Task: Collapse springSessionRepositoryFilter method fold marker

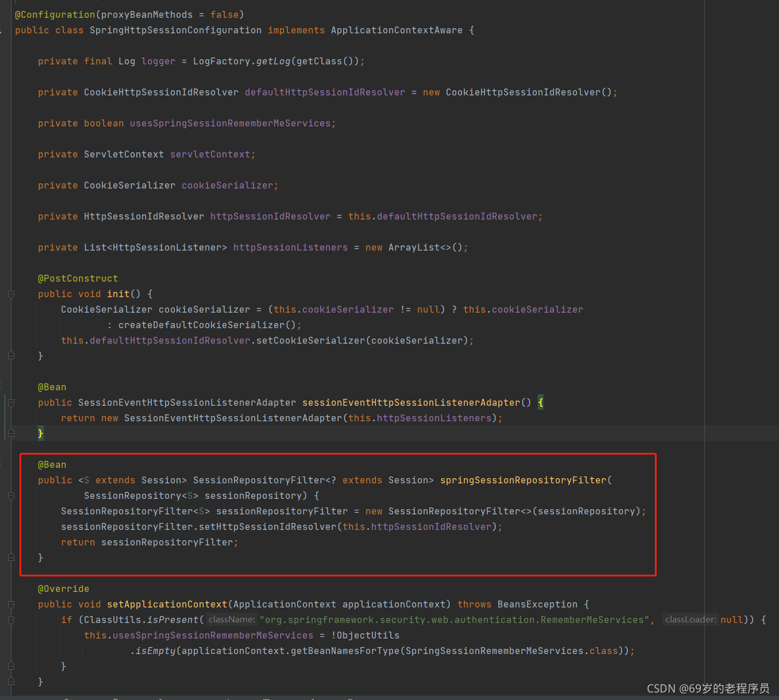Action: coord(11,496)
